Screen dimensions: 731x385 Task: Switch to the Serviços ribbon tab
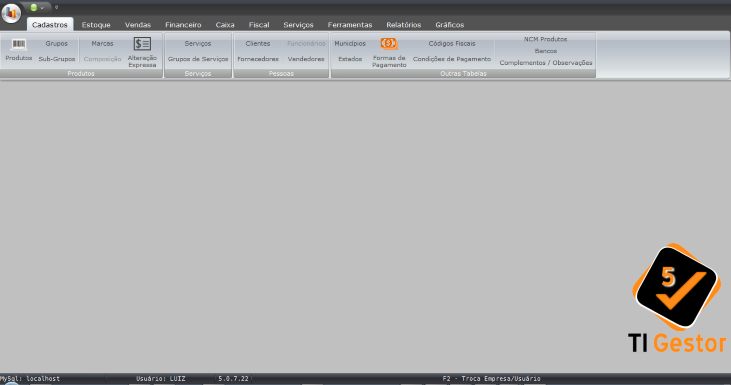pos(298,25)
